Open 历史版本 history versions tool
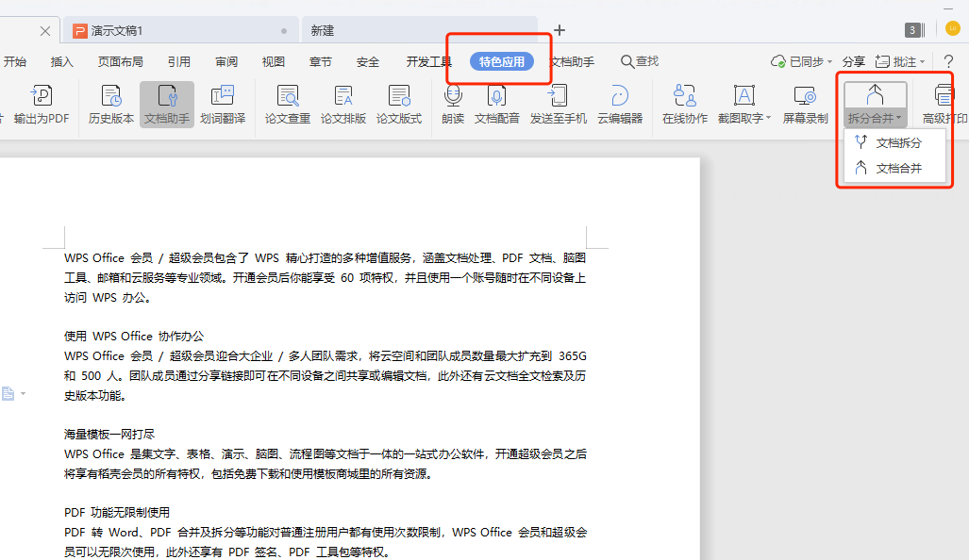 [x=111, y=96]
